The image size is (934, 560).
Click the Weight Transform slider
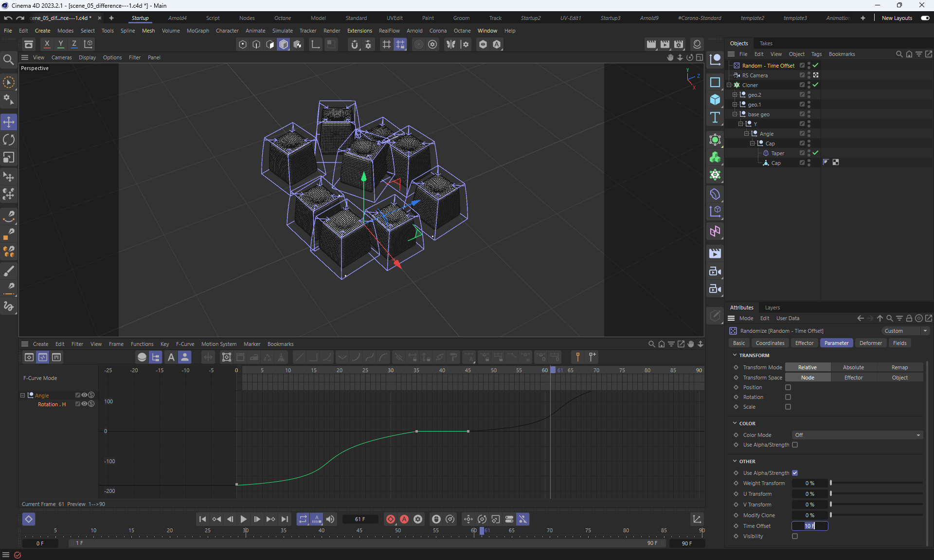click(876, 483)
